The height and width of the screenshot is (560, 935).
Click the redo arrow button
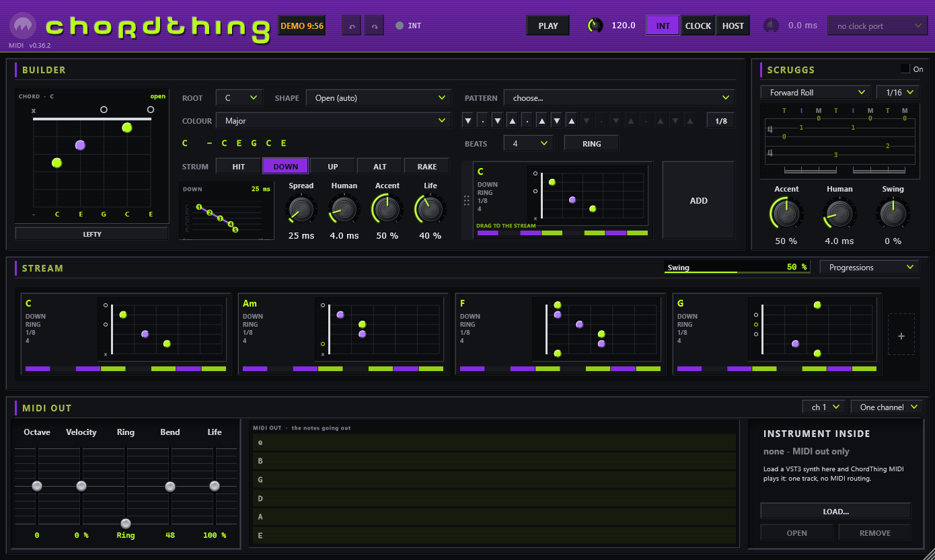click(374, 26)
